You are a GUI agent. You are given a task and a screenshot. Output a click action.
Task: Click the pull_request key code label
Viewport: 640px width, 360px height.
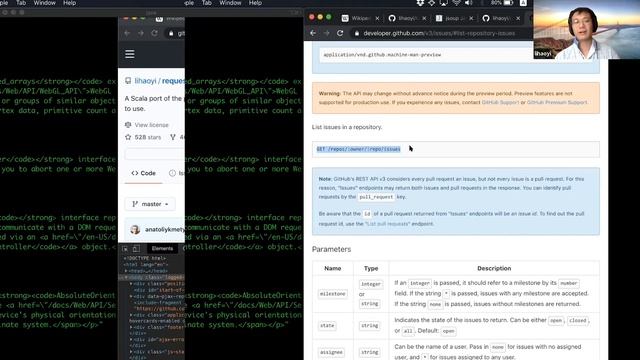376,197
